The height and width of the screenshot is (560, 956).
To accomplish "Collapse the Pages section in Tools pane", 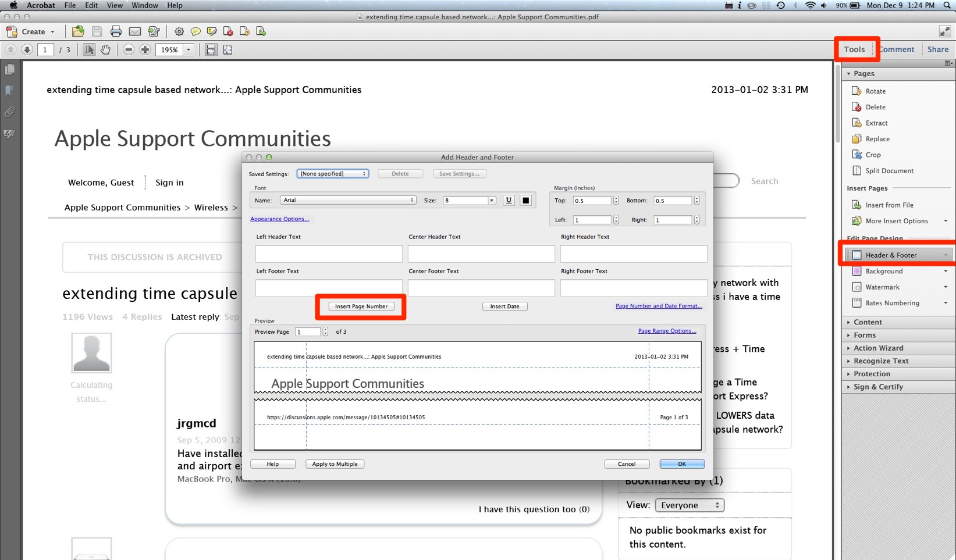I will point(849,74).
